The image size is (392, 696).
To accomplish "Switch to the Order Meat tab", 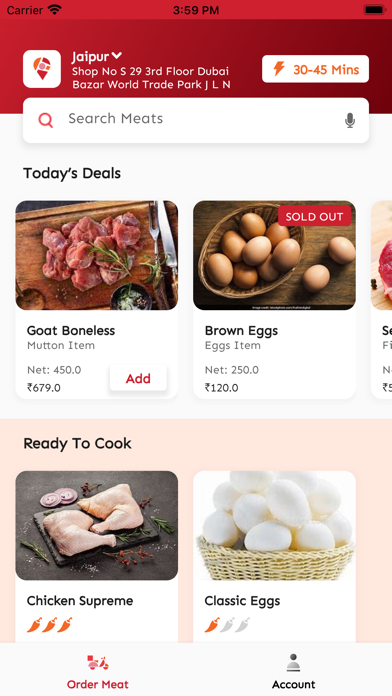I will pos(98,670).
